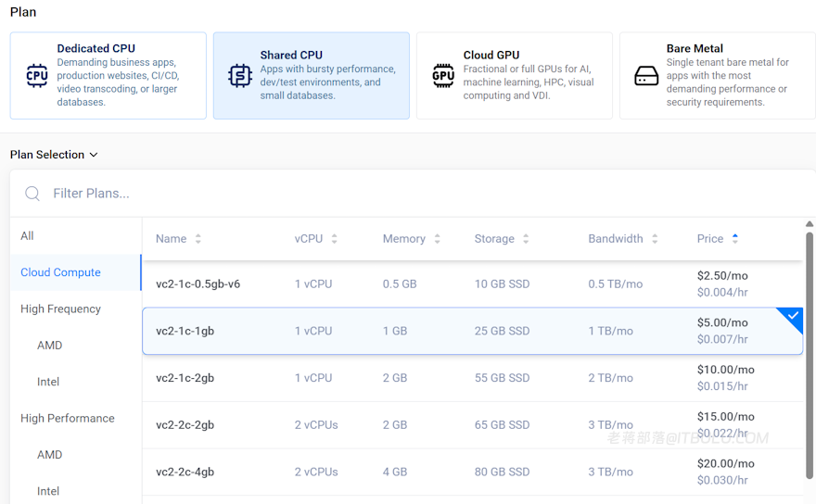The height and width of the screenshot is (504, 816).
Task: Click the $2.50/mo price
Action: coord(722,276)
